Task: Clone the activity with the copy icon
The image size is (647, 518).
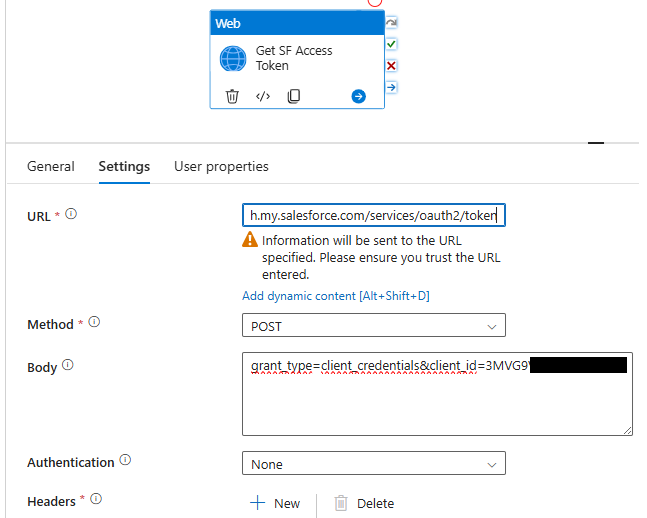Action: (294, 97)
